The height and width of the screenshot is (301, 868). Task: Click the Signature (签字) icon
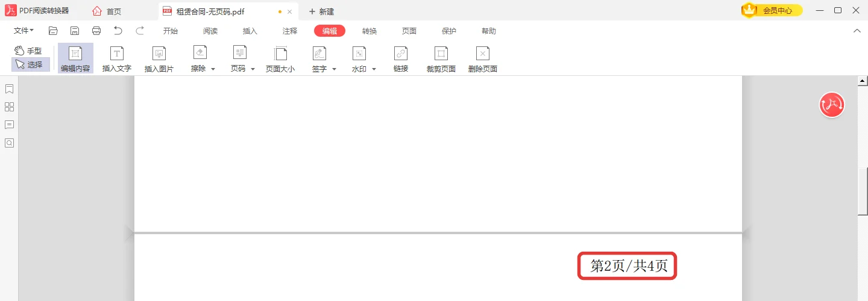click(x=319, y=53)
